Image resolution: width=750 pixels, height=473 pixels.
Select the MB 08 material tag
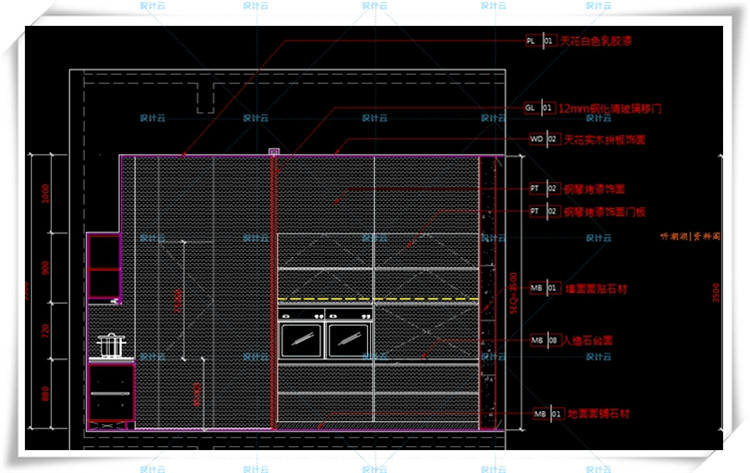(544, 341)
